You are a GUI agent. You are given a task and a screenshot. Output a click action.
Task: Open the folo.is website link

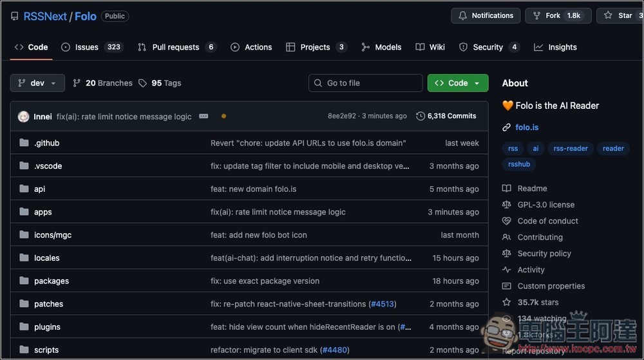(x=527, y=128)
